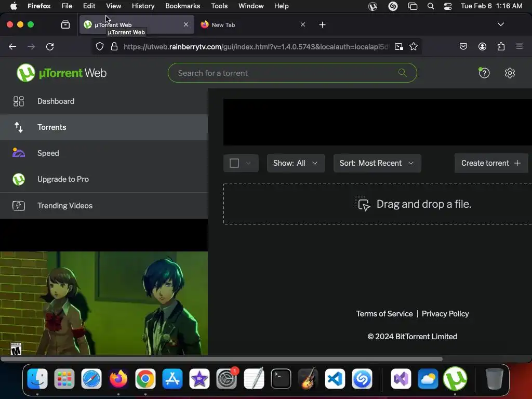532x399 pixels.
Task: Launch Google Chrome from the Dock
Action: (145, 379)
